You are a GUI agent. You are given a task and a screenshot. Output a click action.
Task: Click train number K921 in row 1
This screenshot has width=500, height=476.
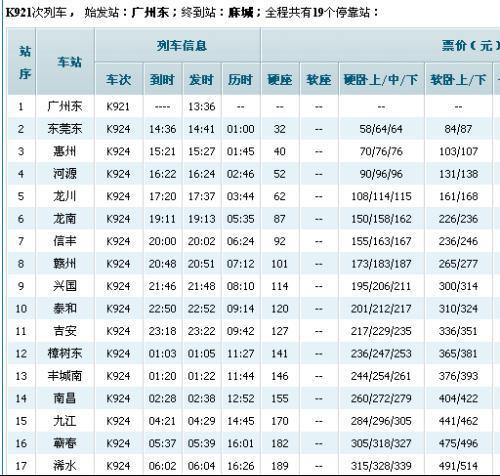coord(118,107)
